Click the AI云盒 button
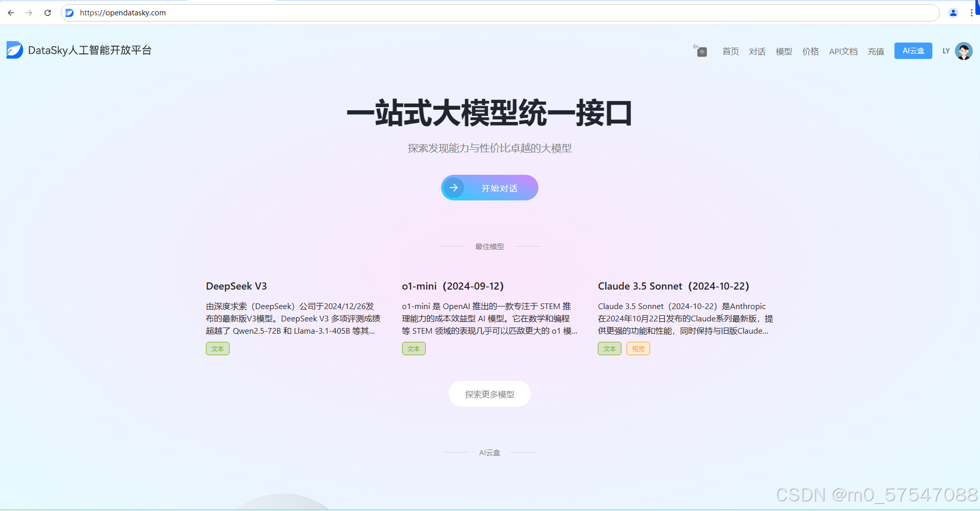This screenshot has height=511, width=980. tap(913, 51)
